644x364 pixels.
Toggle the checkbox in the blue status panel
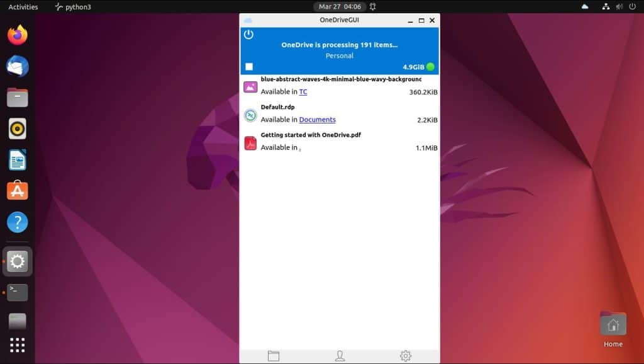tap(249, 65)
